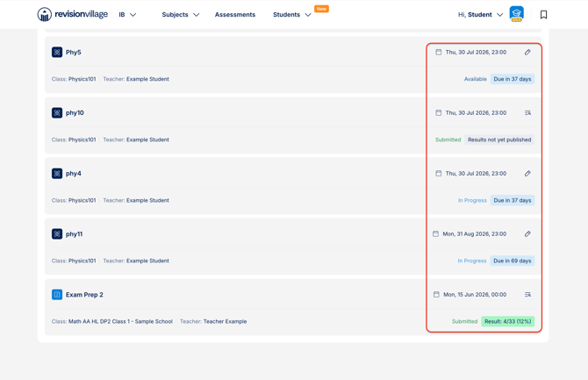Click the review results icon for Exam Prep 2
This screenshot has width=588, height=380.
(527, 295)
